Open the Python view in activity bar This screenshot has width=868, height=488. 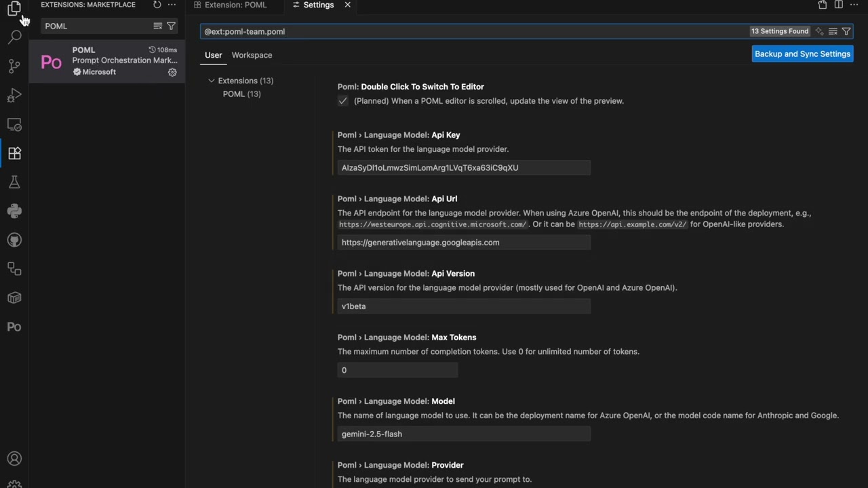tap(14, 211)
